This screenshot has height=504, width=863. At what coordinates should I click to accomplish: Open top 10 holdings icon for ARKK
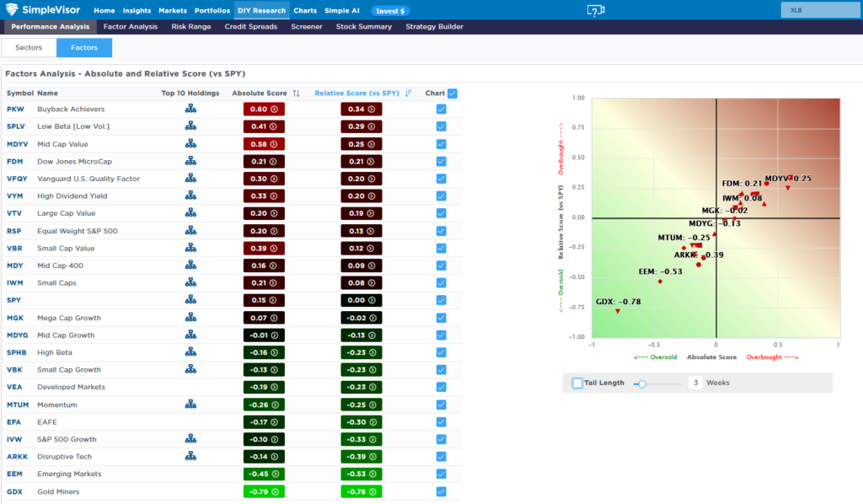(190, 456)
